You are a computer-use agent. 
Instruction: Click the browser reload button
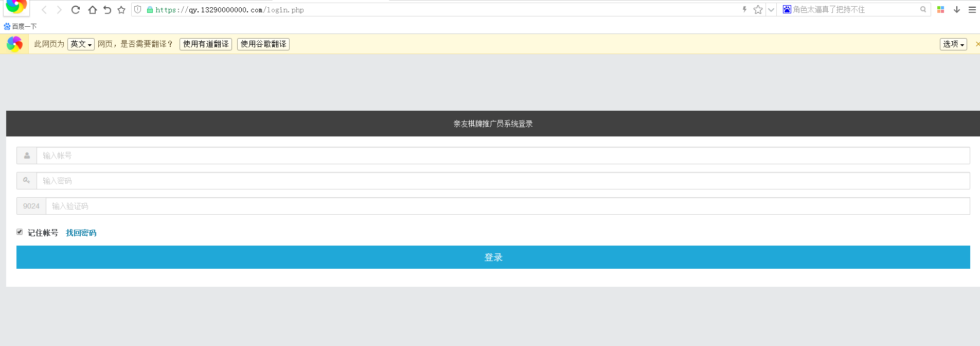point(76,10)
